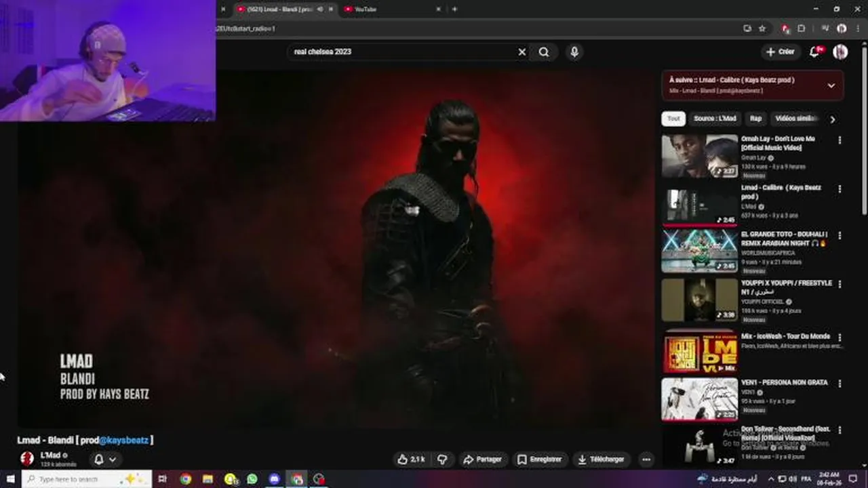Open EL GRANDE TOTO - BOUHALI thumbnail

[x=699, y=251]
